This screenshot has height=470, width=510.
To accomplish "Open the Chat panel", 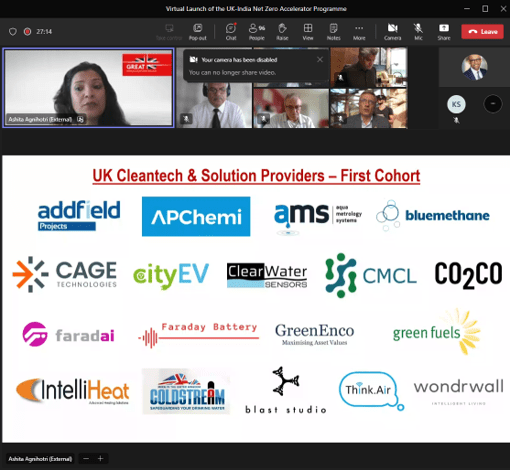I will (x=231, y=32).
